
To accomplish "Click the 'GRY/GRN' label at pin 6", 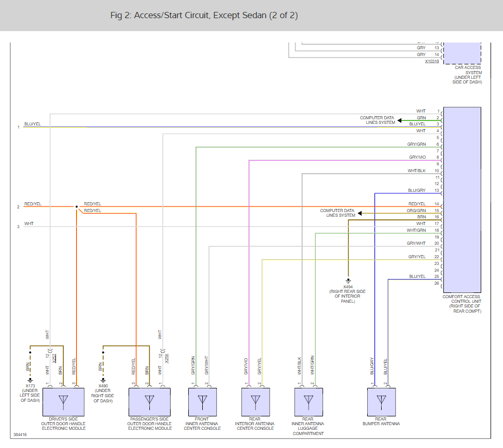I will tap(416, 144).
